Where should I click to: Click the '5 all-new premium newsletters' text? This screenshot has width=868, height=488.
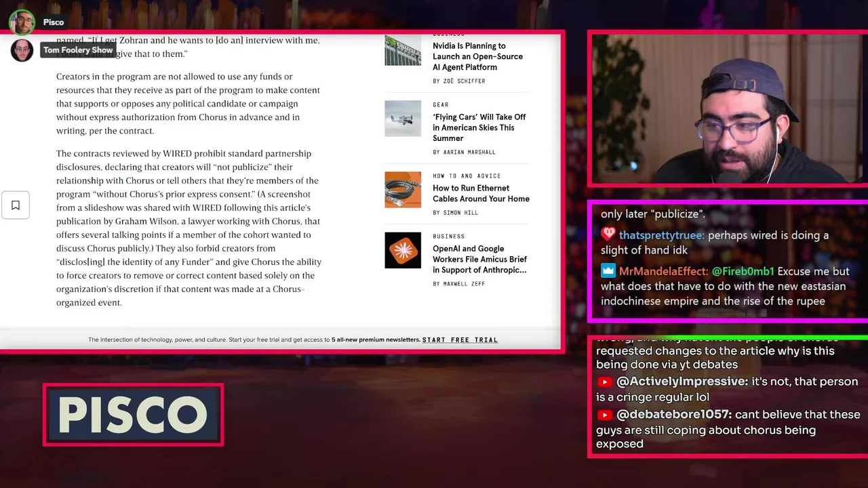[x=376, y=340]
